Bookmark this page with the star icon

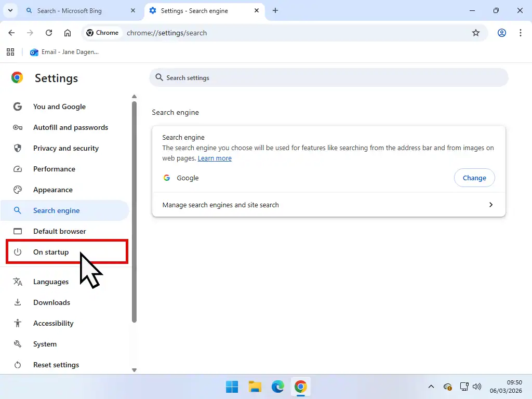click(476, 32)
